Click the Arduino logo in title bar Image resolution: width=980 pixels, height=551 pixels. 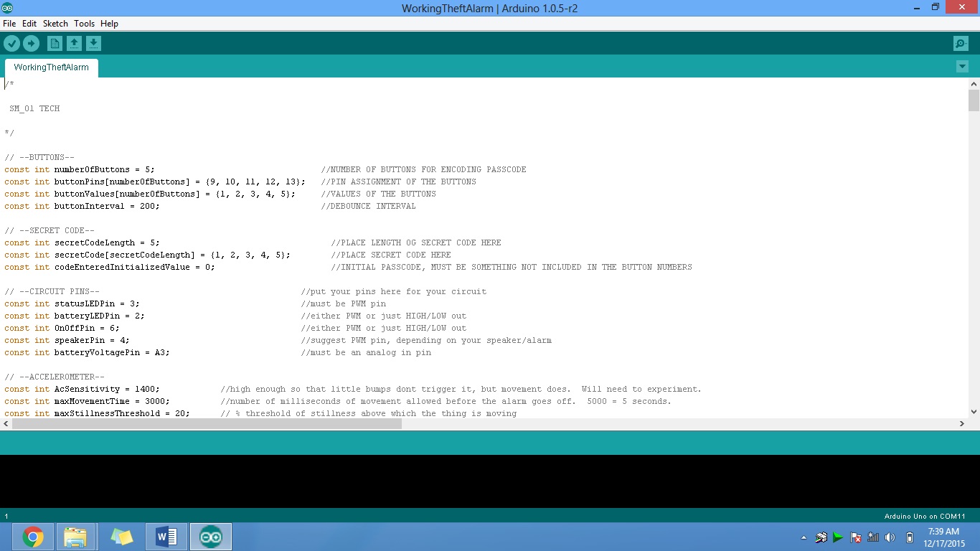(7, 7)
